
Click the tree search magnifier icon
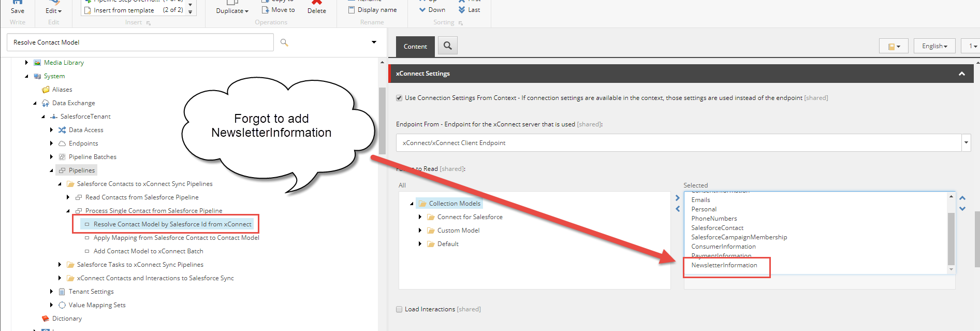[284, 42]
